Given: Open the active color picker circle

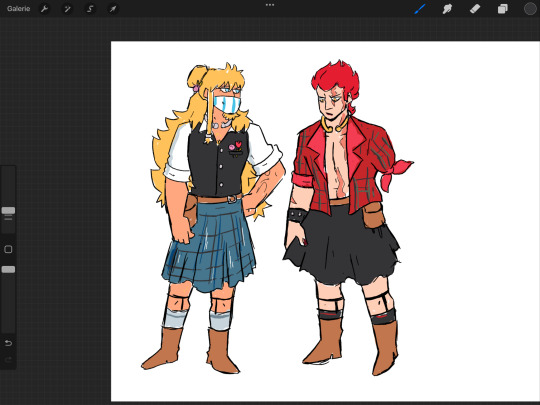Looking at the screenshot, I should pyautogui.click(x=530, y=9).
